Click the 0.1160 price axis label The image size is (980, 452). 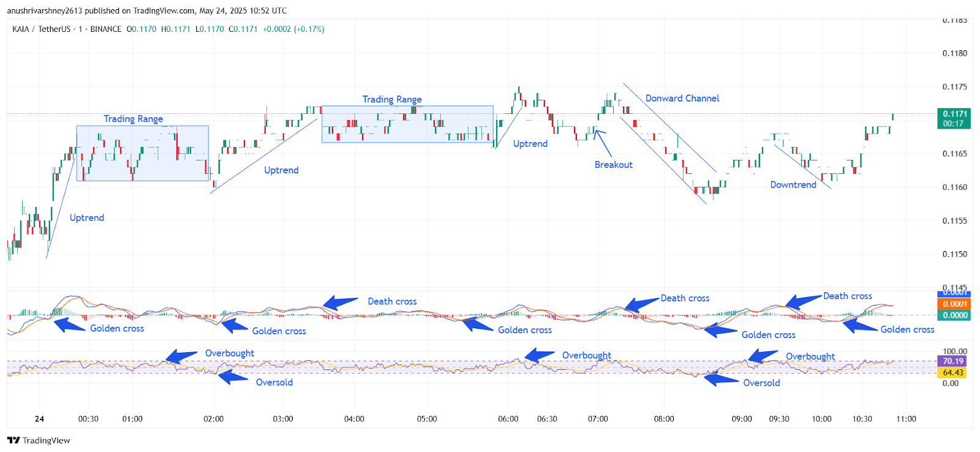click(x=954, y=187)
